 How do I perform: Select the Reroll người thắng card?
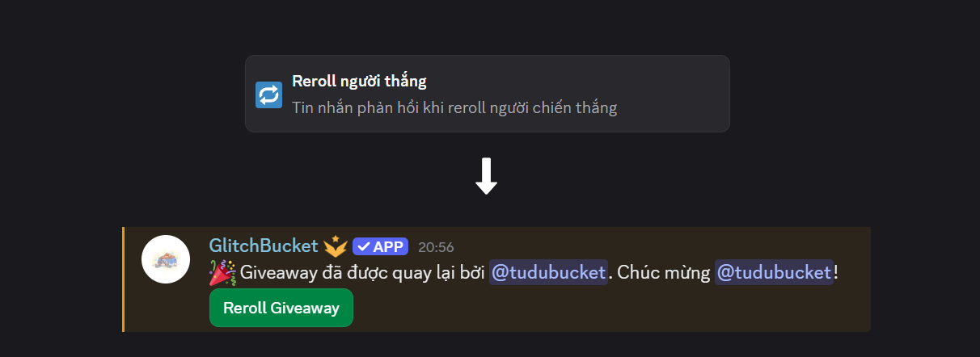[488, 94]
